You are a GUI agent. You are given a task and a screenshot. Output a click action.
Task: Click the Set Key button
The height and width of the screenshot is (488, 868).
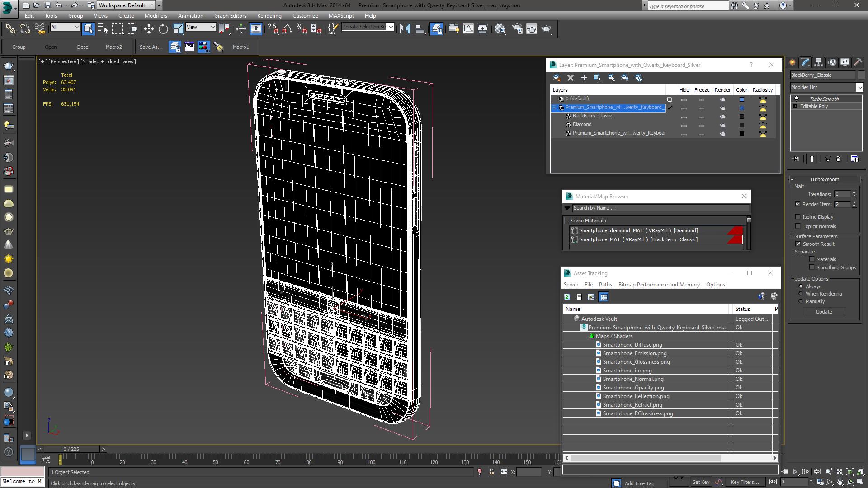(701, 482)
